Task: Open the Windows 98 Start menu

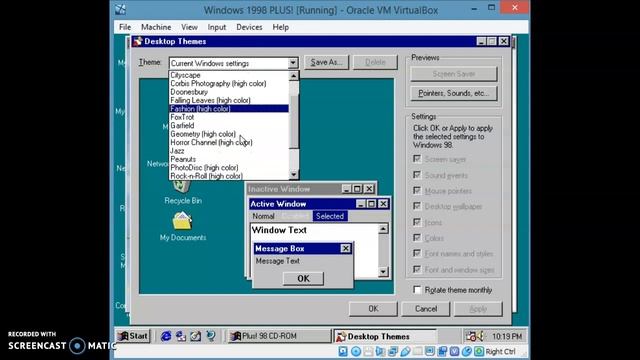Action: pos(133,336)
